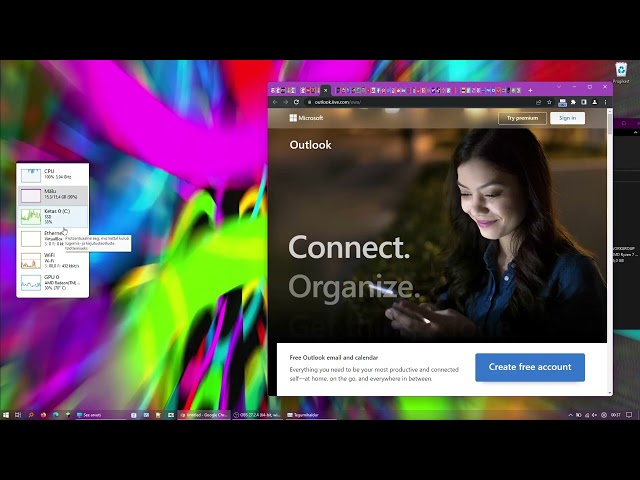Click the battery icon in system tray

578,415
